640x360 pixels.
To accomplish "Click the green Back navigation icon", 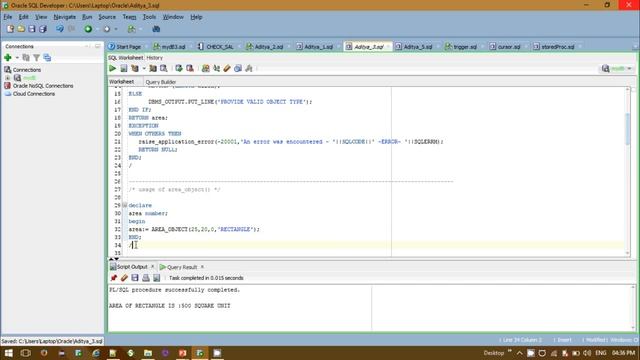I will point(88,29).
